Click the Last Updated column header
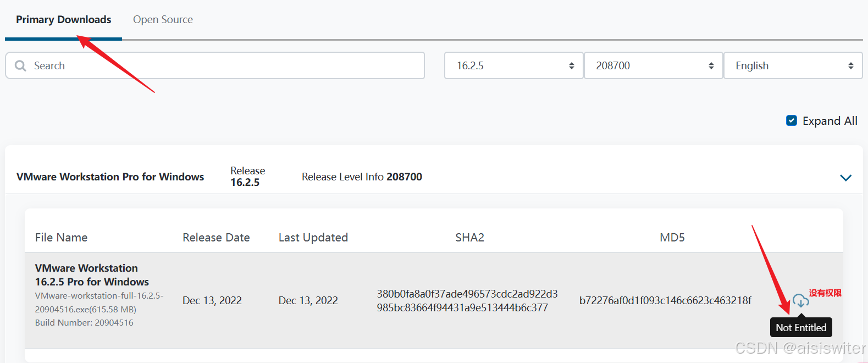The height and width of the screenshot is (363, 868). coord(313,238)
